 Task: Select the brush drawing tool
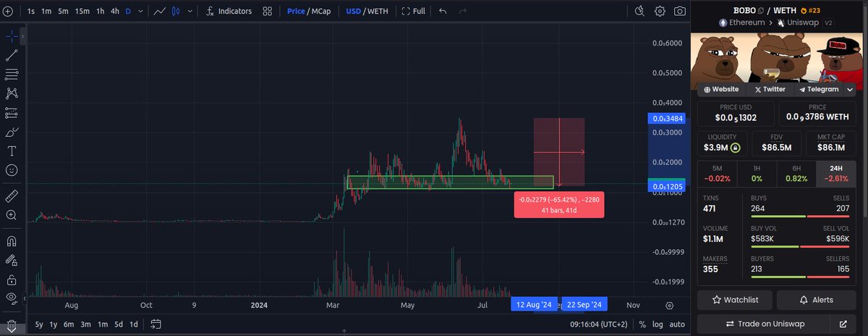[12, 133]
